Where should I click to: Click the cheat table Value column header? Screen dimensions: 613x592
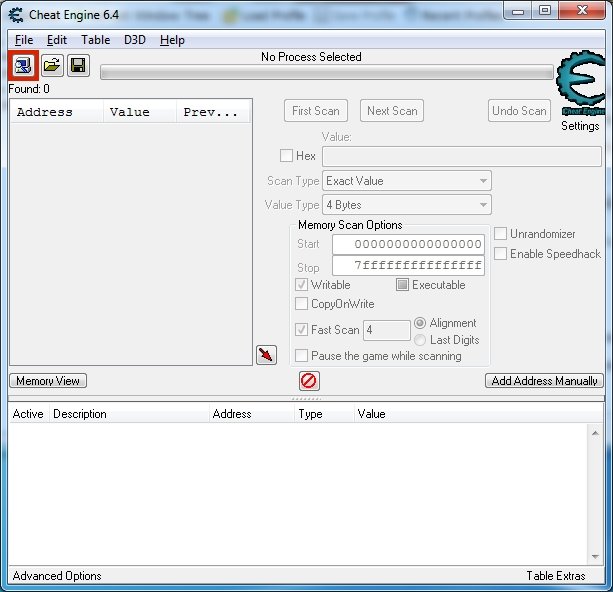click(x=479, y=414)
